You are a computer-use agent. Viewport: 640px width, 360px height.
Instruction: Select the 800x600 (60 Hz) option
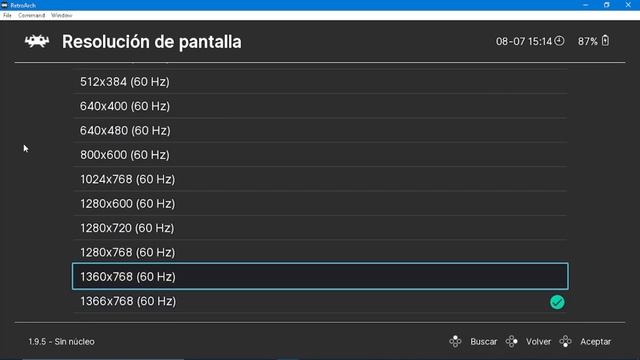click(x=320, y=155)
